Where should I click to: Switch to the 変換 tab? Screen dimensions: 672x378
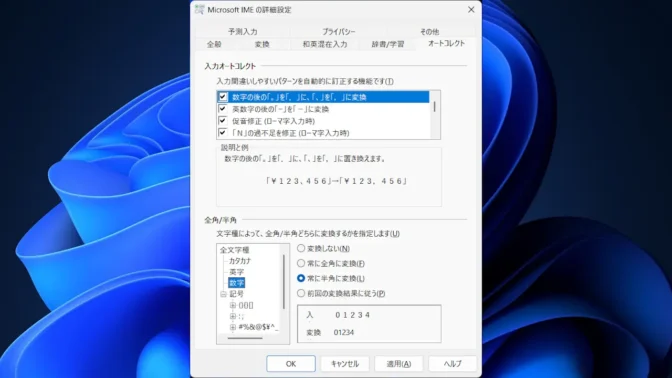(x=262, y=44)
